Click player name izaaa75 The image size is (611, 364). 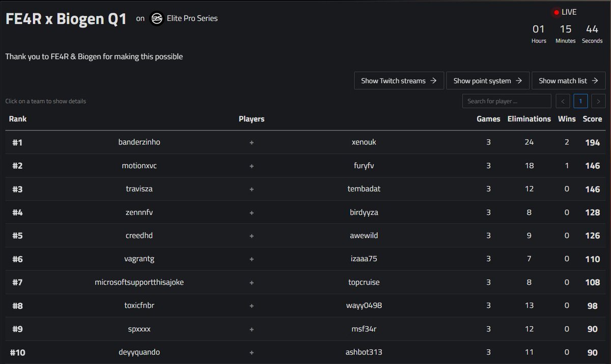click(x=364, y=259)
